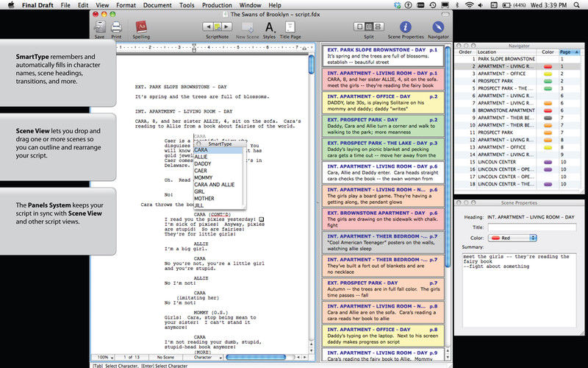Click the Bluetooth menu bar icon
Screen dimensions: 588x368
pyautogui.click(x=457, y=5)
